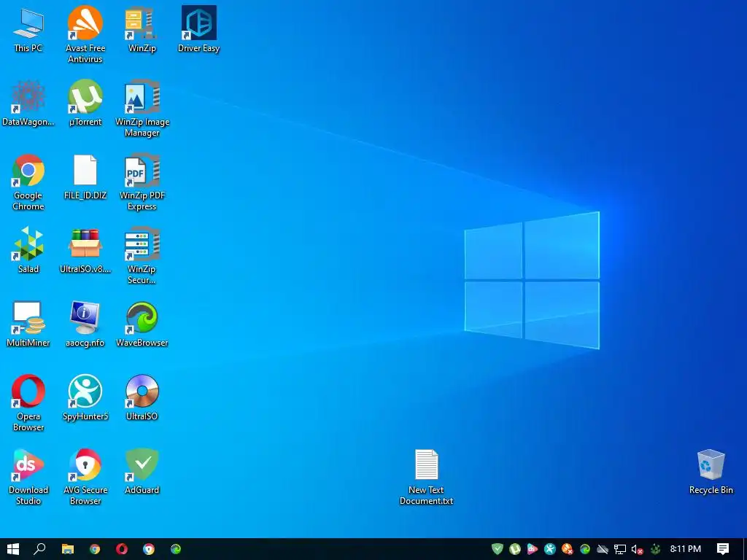Select the AVG Secure Browser shortcut
Image resolution: width=747 pixels, height=560 pixels.
[85, 477]
